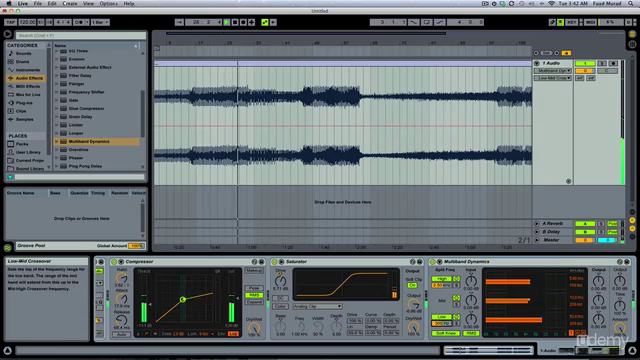This screenshot has height=360, width=640.
Task: Click the Re-Enable Automation arrow button
Action: point(273,22)
